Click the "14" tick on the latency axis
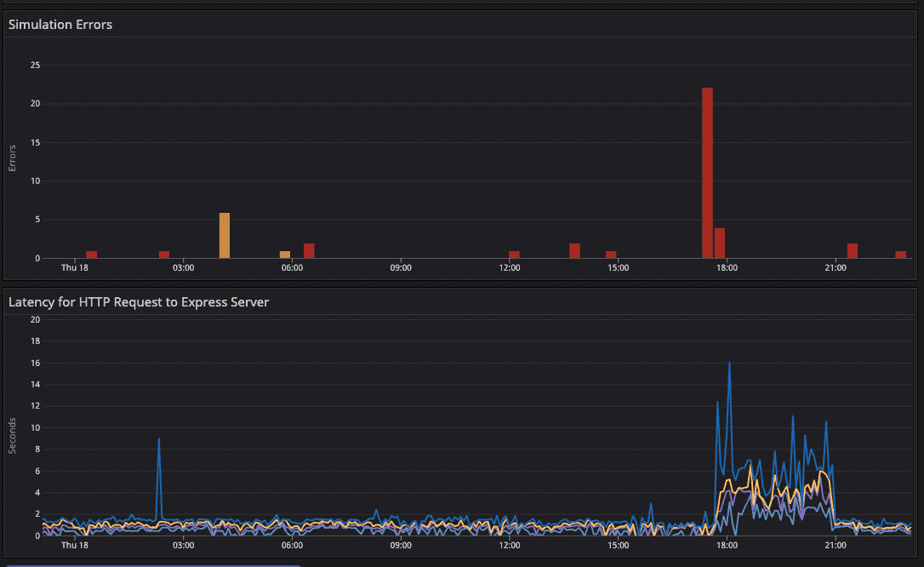The width and height of the screenshot is (924, 567). (x=36, y=384)
